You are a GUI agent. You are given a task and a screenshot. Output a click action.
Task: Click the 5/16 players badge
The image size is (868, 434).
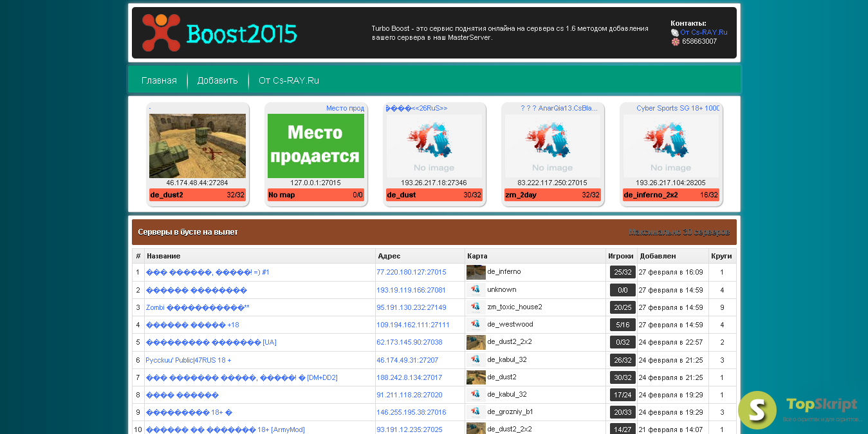[x=623, y=325]
